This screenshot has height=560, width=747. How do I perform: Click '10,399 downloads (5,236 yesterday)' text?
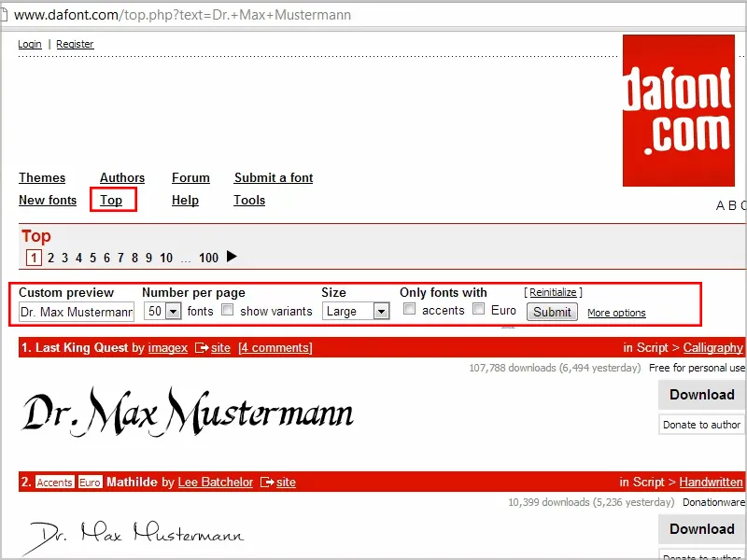pos(591,502)
